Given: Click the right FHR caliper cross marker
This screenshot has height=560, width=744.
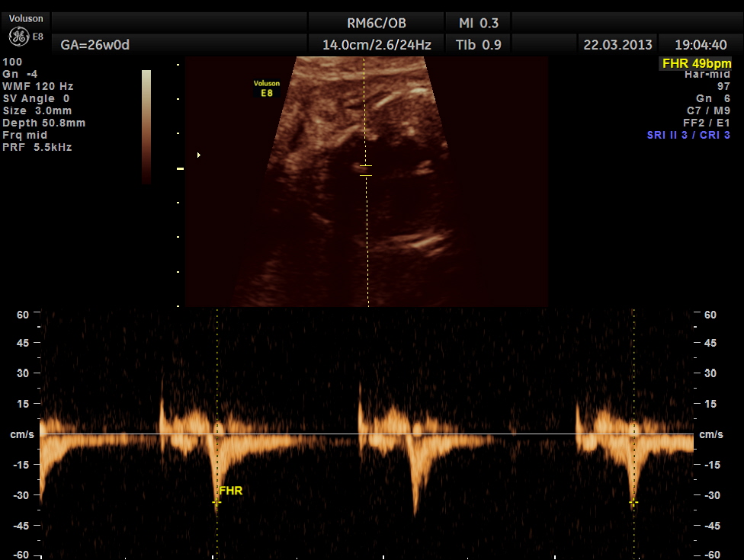Looking at the screenshot, I should tap(633, 502).
